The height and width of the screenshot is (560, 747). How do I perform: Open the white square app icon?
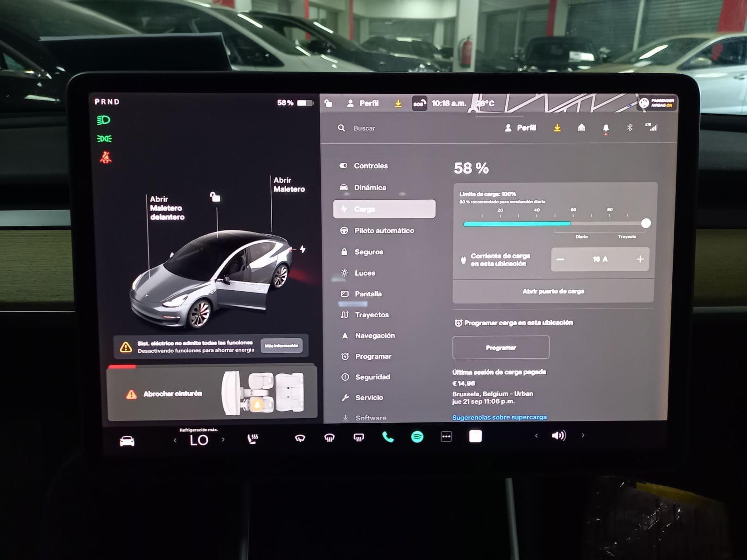point(475,436)
